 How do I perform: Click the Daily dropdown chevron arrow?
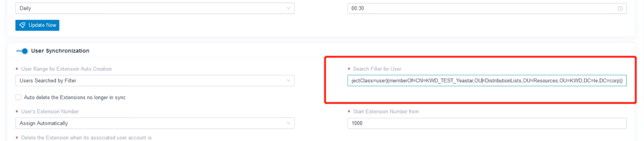click(288, 8)
